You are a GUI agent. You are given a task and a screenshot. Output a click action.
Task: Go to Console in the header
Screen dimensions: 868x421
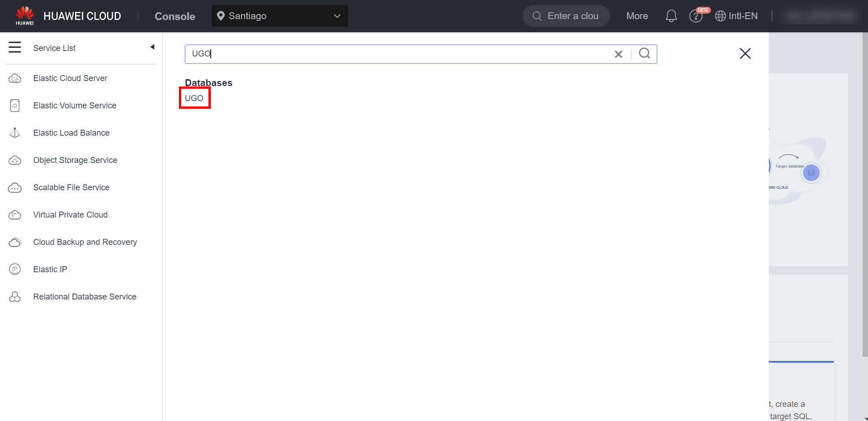[175, 16]
